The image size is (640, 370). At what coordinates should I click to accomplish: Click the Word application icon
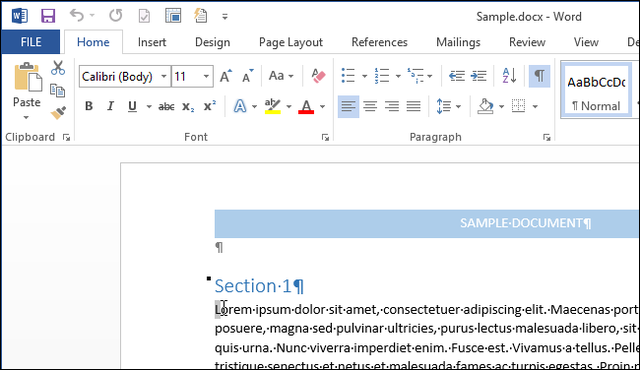(x=19, y=16)
